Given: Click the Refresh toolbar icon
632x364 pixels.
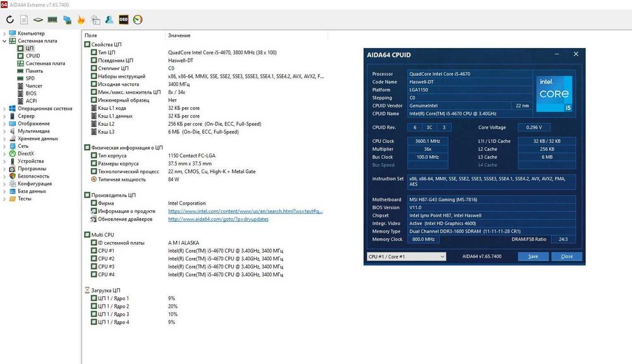Looking at the screenshot, I should (10, 20).
